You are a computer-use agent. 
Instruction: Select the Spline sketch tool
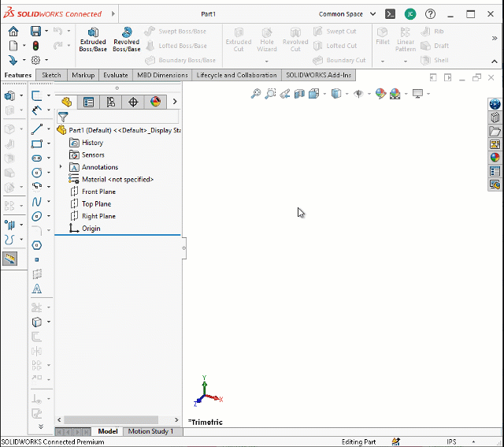[37, 202]
